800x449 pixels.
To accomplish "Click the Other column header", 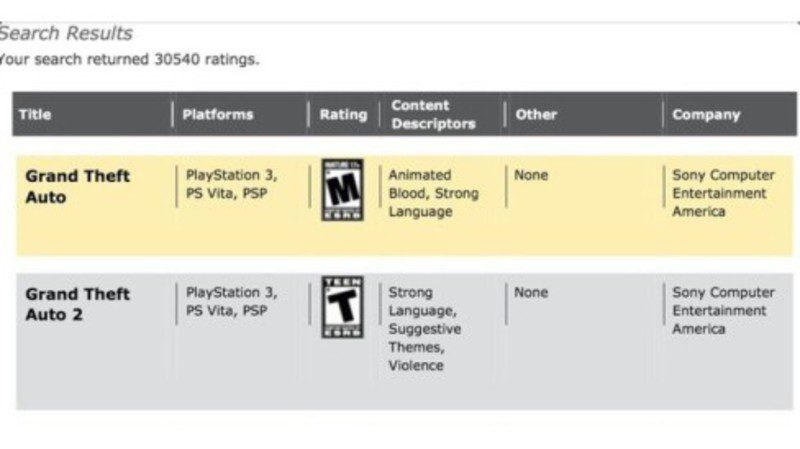I will click(x=536, y=114).
